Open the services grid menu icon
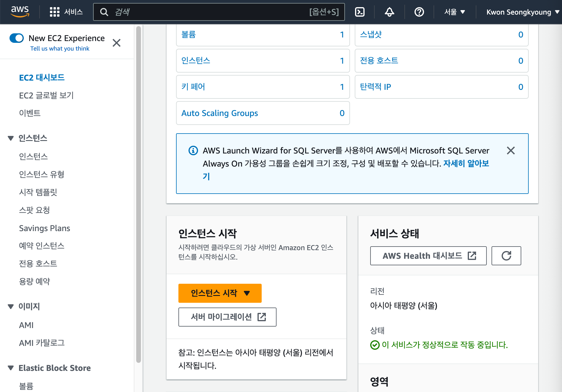The width and height of the screenshot is (562, 392). pyautogui.click(x=54, y=12)
